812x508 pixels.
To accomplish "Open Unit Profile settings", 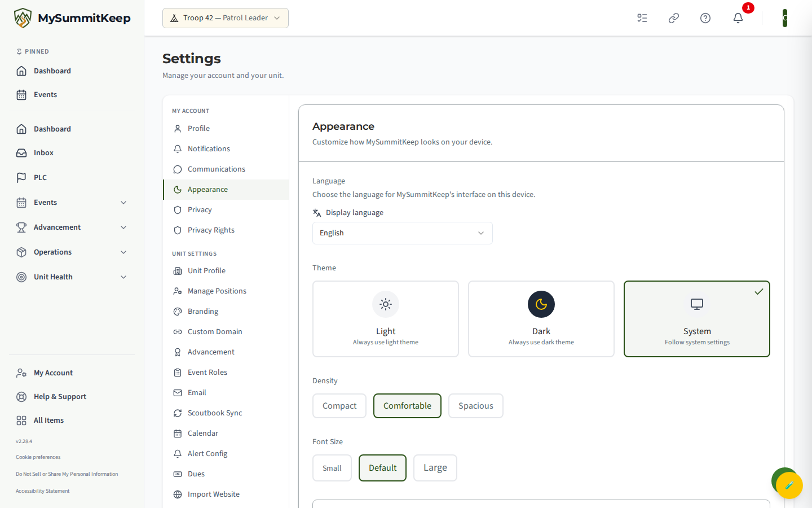I will pyautogui.click(x=226, y=271).
